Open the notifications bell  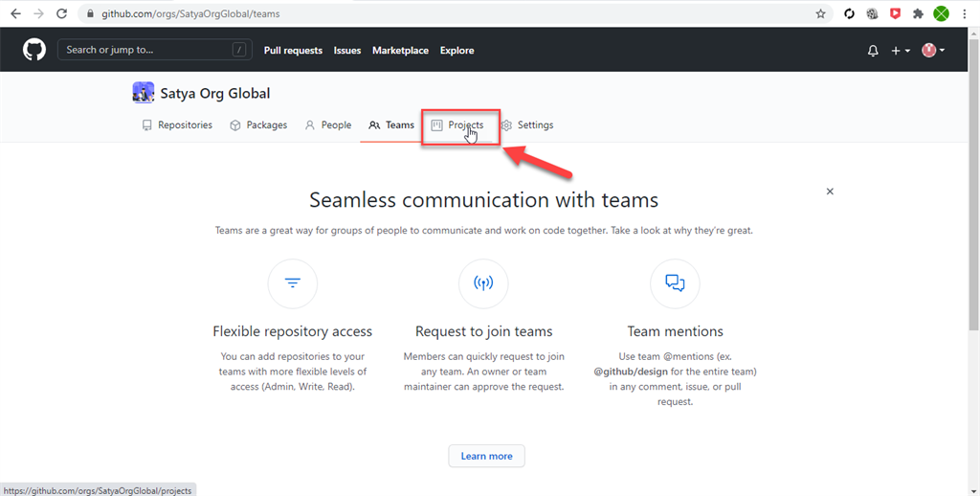(x=873, y=51)
